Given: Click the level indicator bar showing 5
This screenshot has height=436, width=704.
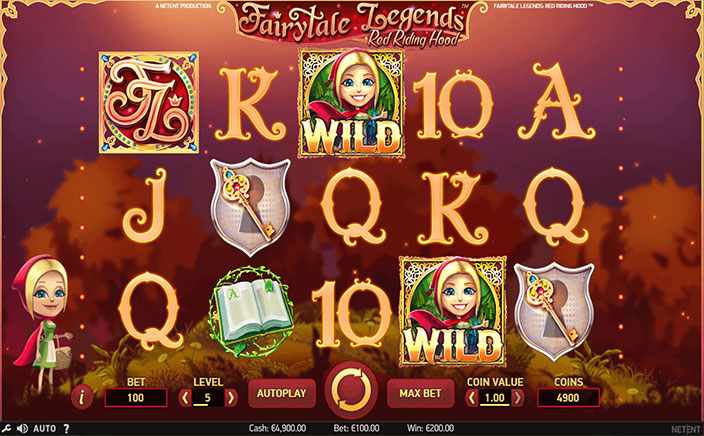Looking at the screenshot, I should point(208,398).
